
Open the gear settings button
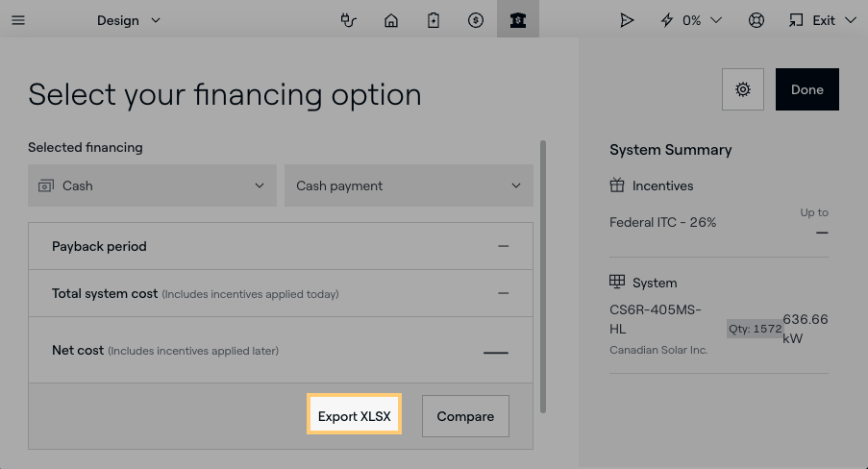(742, 89)
